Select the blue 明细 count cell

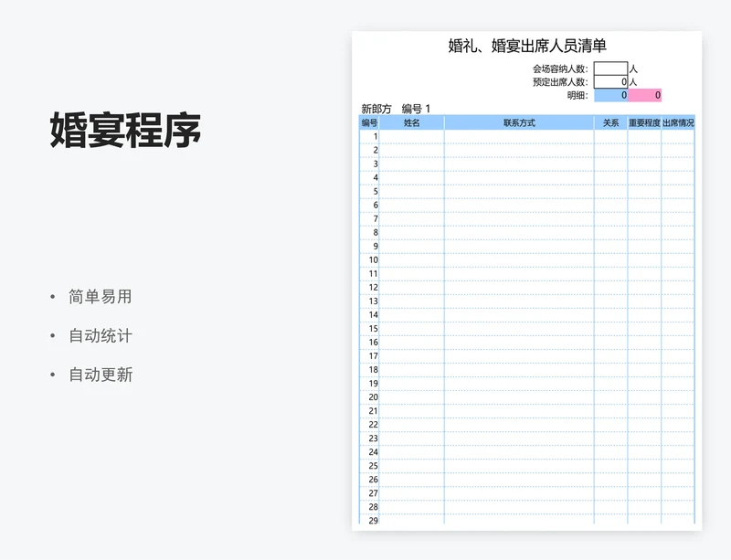610,95
